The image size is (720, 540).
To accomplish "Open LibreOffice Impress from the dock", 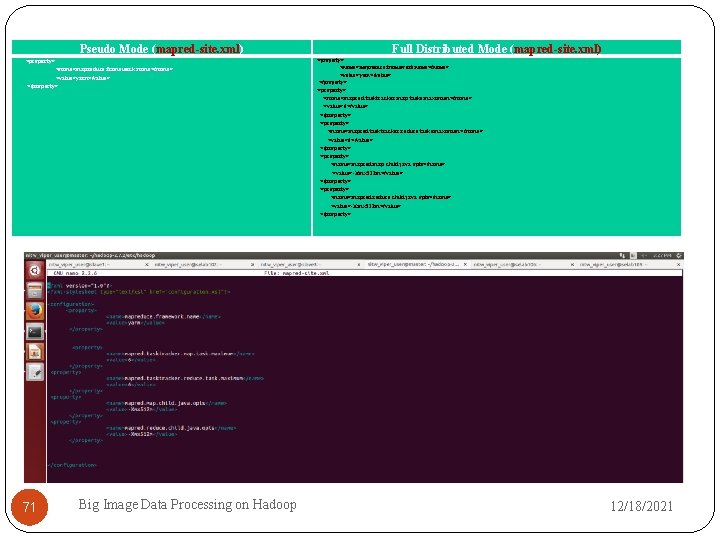I will click(35, 352).
